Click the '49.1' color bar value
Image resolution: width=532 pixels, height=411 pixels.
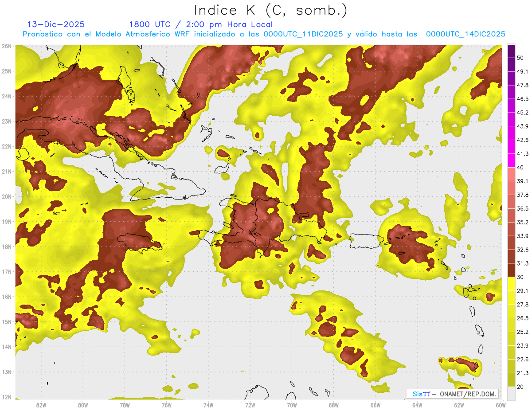click(x=523, y=71)
